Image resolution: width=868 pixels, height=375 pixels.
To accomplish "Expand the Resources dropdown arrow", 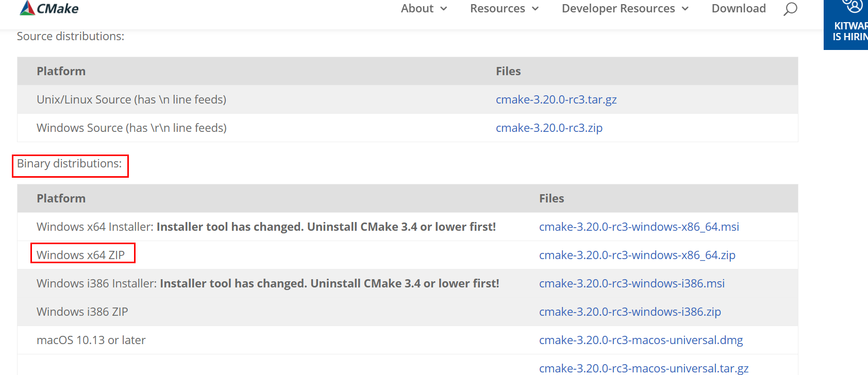I will (536, 9).
